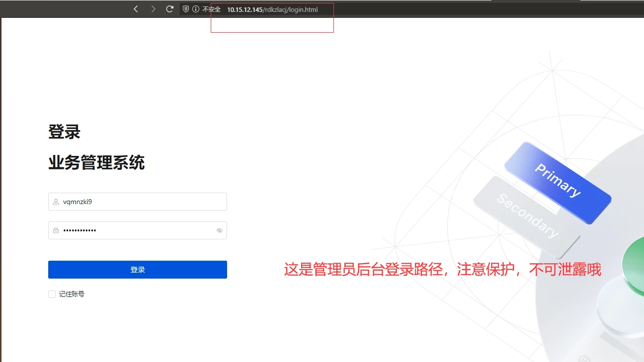644x362 pixels.
Task: Click the lock icon in password field
Action: [x=56, y=231]
